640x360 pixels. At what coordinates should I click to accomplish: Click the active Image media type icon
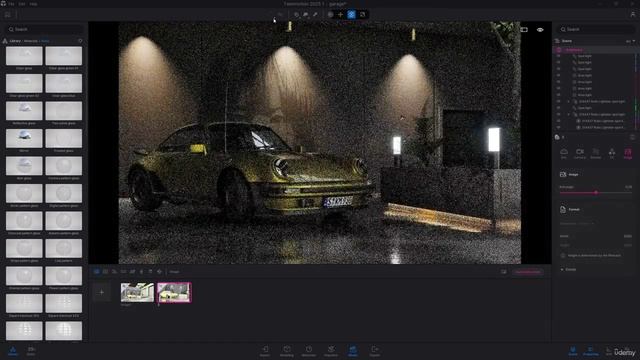(97, 271)
